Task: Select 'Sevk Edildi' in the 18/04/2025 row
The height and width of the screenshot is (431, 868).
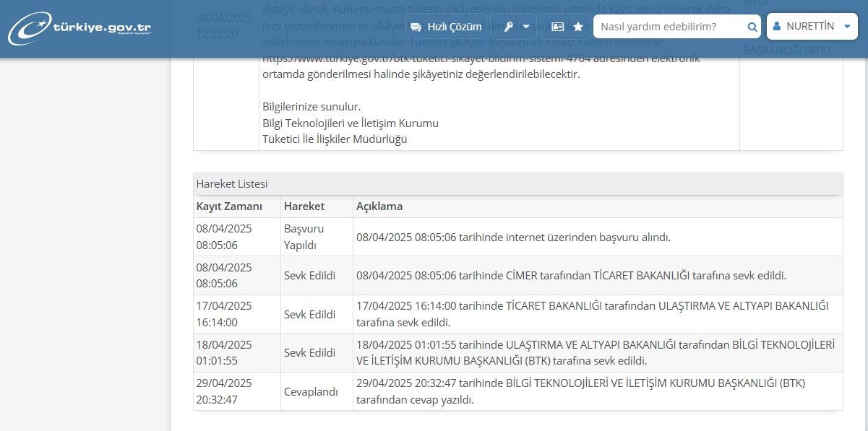Action: [310, 353]
